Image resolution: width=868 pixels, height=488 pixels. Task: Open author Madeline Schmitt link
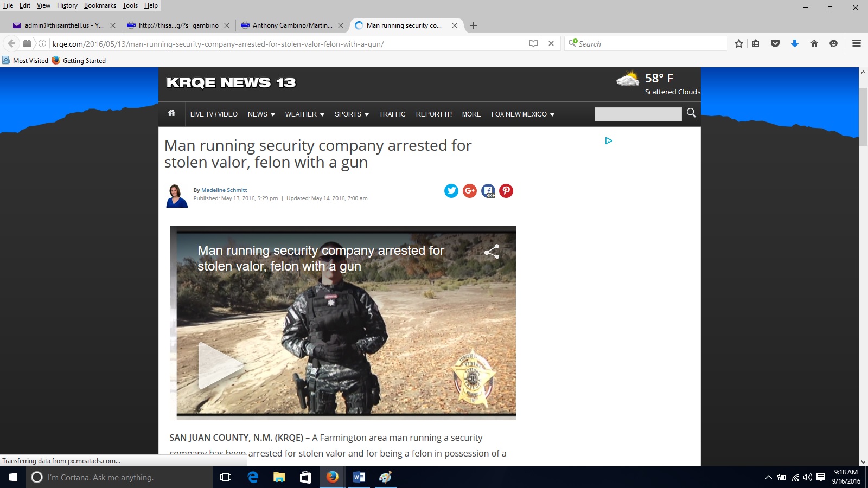click(224, 190)
